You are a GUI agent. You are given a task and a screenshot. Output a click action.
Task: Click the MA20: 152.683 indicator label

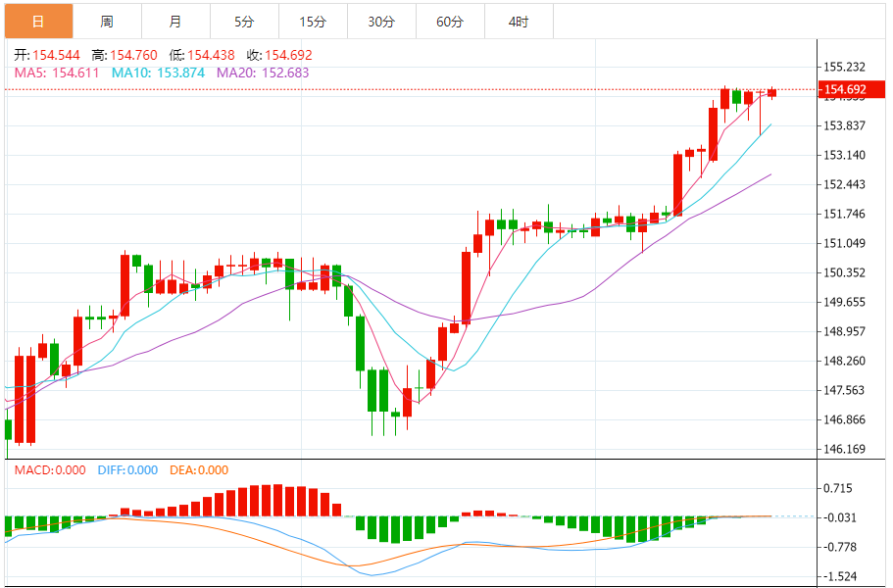tap(263, 73)
